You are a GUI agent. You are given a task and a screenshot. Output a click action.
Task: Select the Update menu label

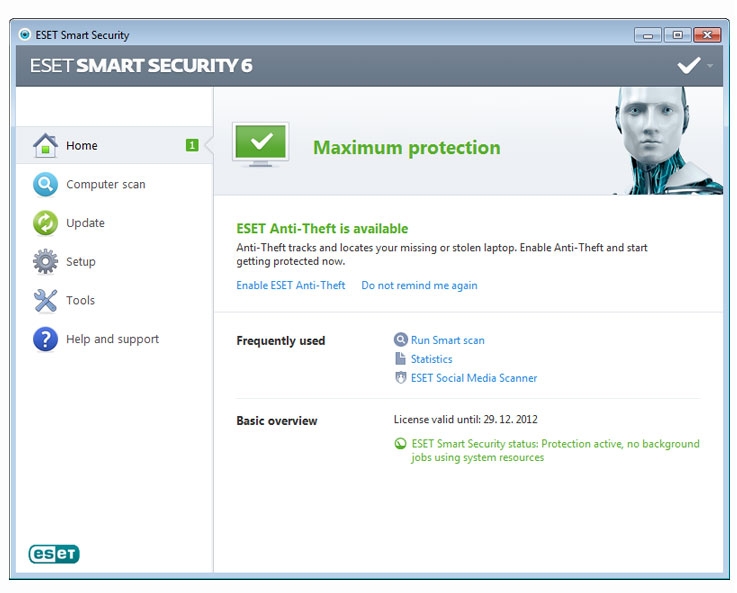click(x=86, y=223)
